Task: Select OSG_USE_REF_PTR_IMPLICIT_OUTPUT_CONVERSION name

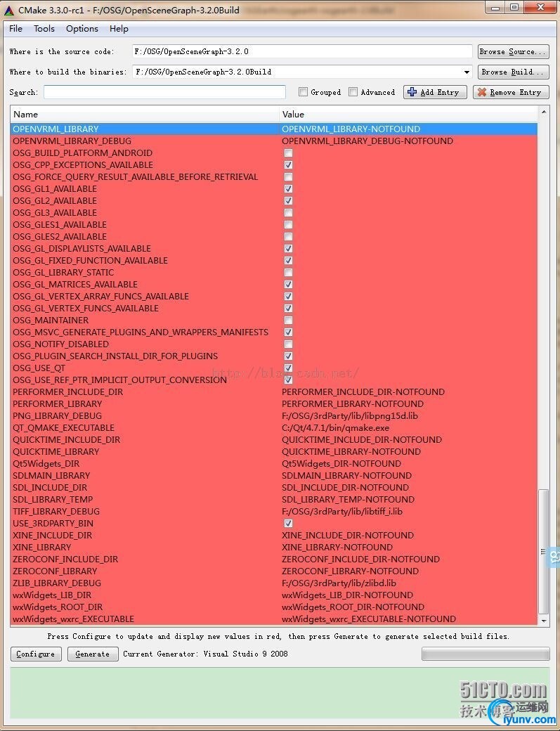Action: pyautogui.click(x=119, y=380)
